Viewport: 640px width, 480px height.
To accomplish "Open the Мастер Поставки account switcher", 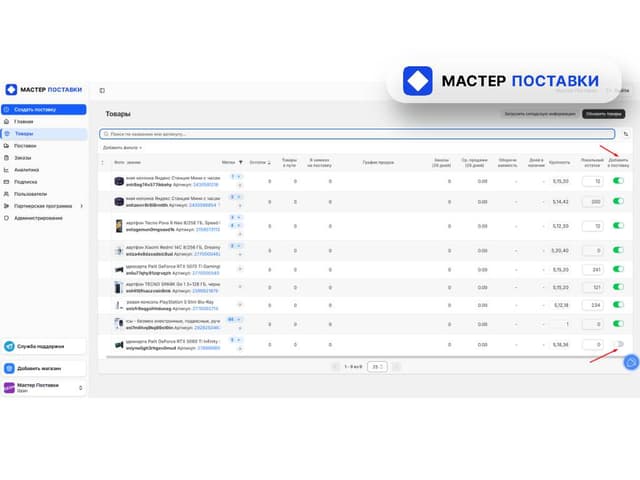I will tap(44, 387).
